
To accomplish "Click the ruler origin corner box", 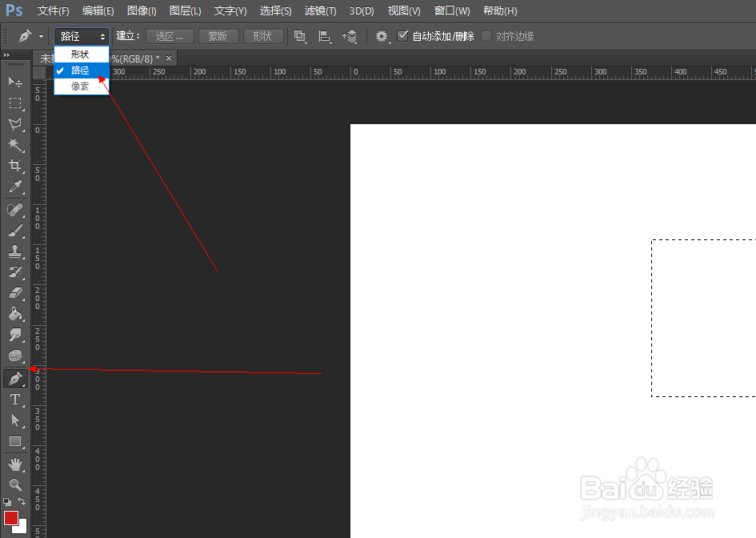I will [39, 74].
